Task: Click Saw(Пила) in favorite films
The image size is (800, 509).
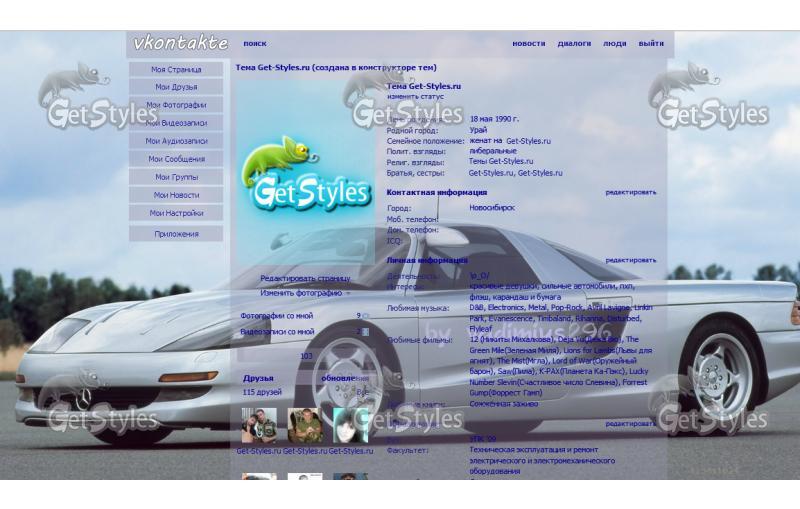Action: (516, 372)
